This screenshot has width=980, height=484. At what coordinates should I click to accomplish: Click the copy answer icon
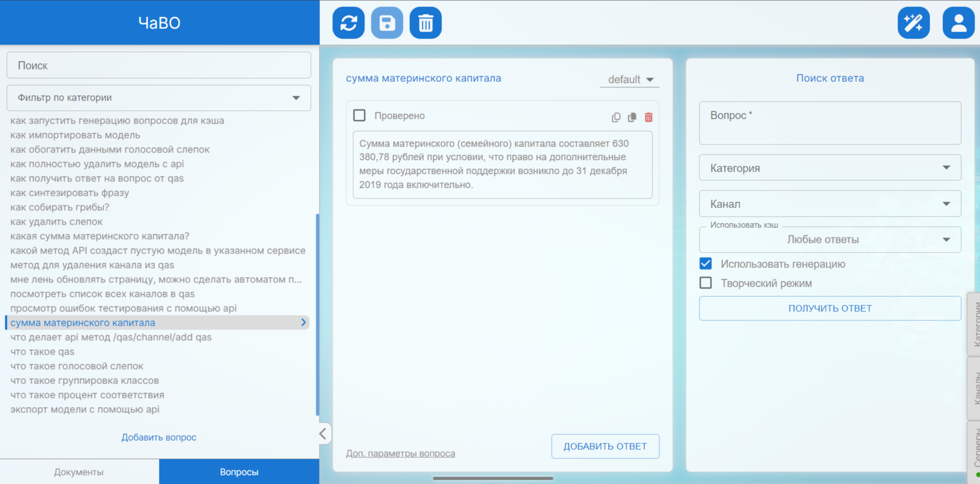[x=616, y=117]
